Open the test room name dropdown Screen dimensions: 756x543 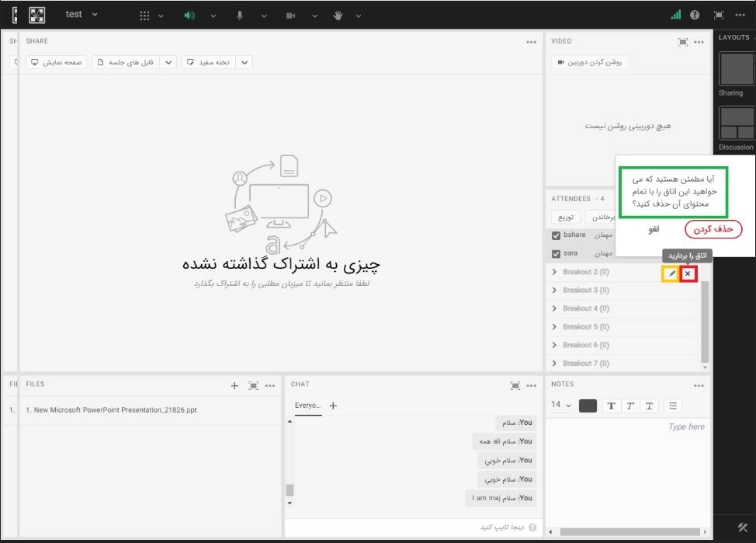coord(81,15)
